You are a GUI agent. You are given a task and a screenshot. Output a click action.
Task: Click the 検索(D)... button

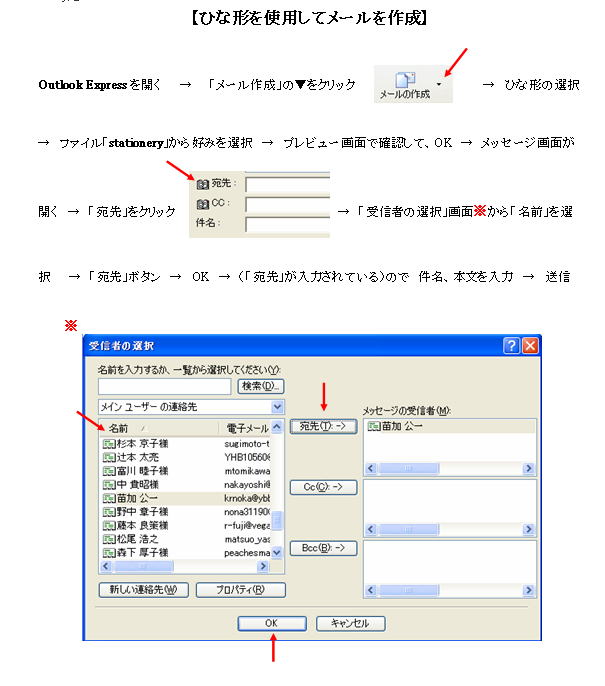point(261,386)
